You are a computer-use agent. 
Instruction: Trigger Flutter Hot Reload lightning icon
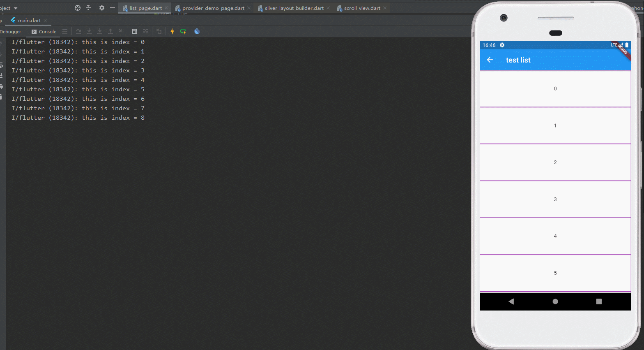172,32
